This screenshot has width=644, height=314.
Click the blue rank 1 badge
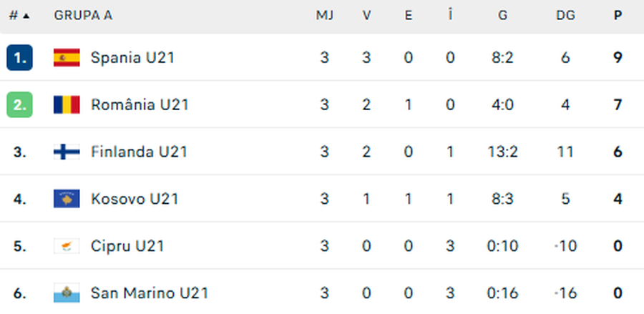click(x=19, y=58)
